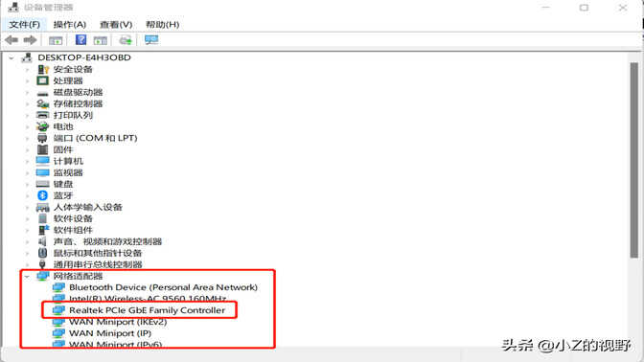Maximize the 设备管理器 window
The height and width of the screenshot is (362, 644).
[584, 8]
